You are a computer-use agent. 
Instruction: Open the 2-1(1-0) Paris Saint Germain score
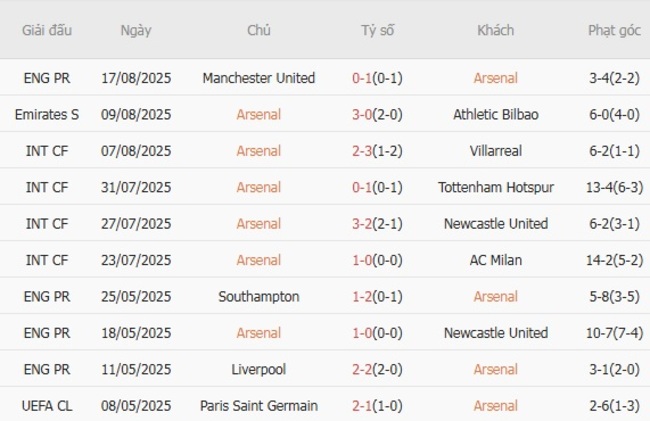tap(377, 406)
